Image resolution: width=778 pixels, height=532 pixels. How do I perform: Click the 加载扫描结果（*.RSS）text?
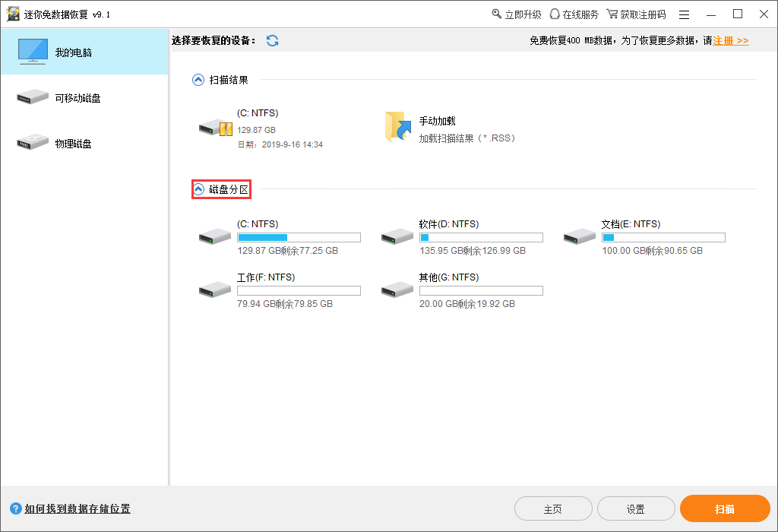467,138
